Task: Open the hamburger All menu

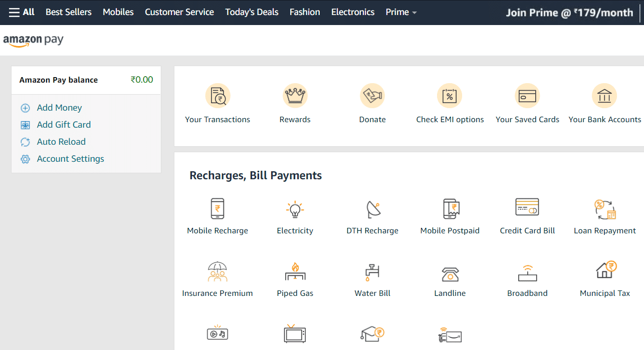Action: [22, 12]
